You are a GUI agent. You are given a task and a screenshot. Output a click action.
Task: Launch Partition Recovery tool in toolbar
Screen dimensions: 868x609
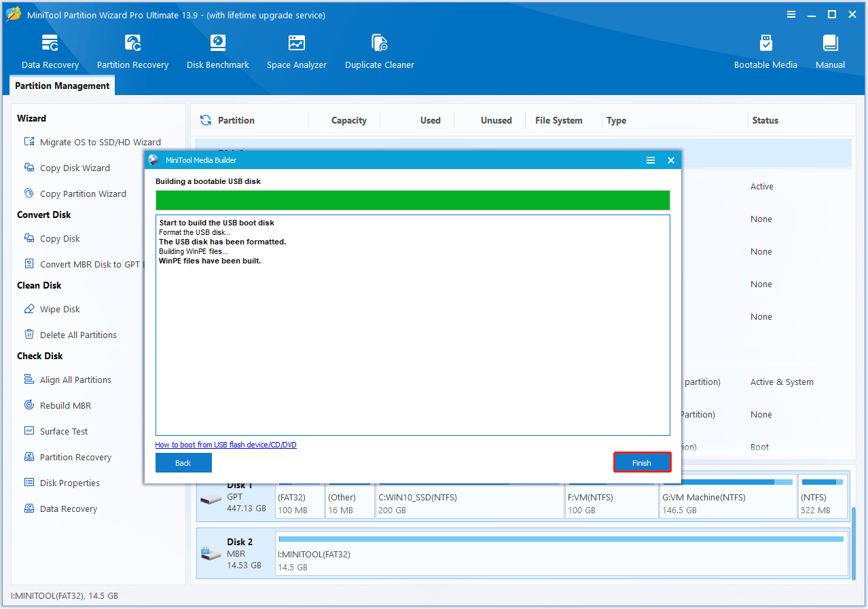pos(132,52)
